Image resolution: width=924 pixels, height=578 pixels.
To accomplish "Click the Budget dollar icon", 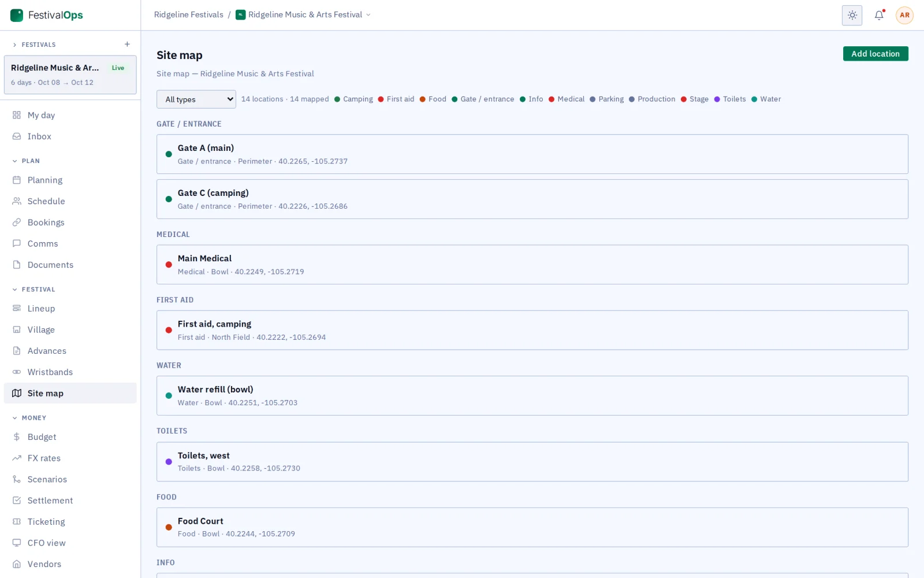I will [x=17, y=437].
